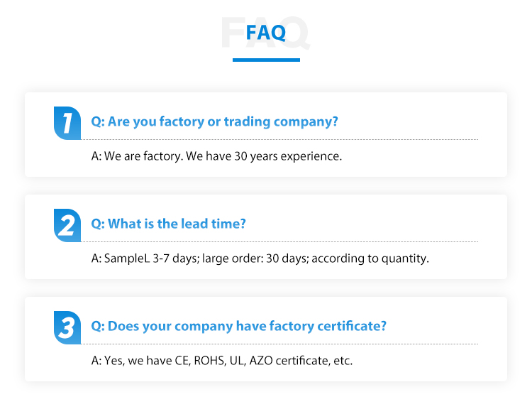Click the blue underline beneath FAQ heading
The width and height of the screenshot is (532, 414).
(266, 60)
